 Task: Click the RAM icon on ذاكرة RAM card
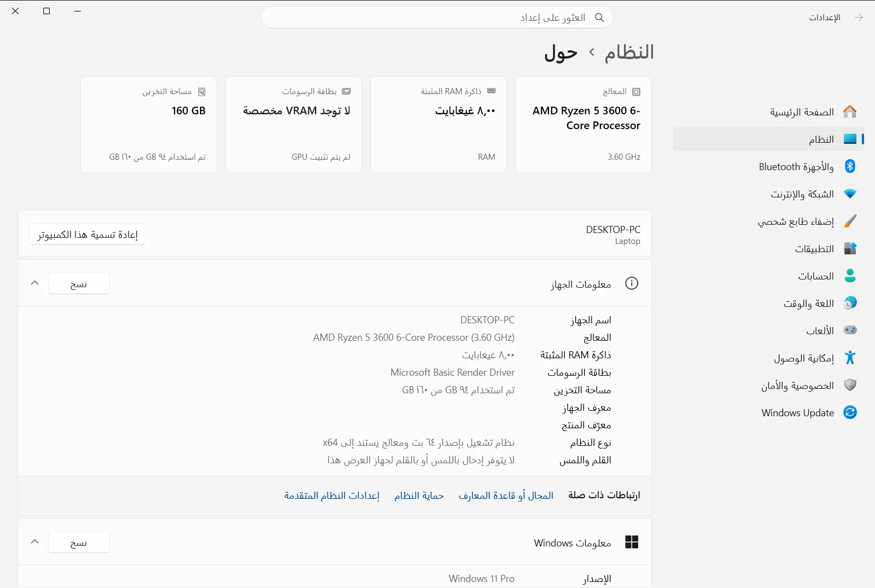click(x=491, y=91)
